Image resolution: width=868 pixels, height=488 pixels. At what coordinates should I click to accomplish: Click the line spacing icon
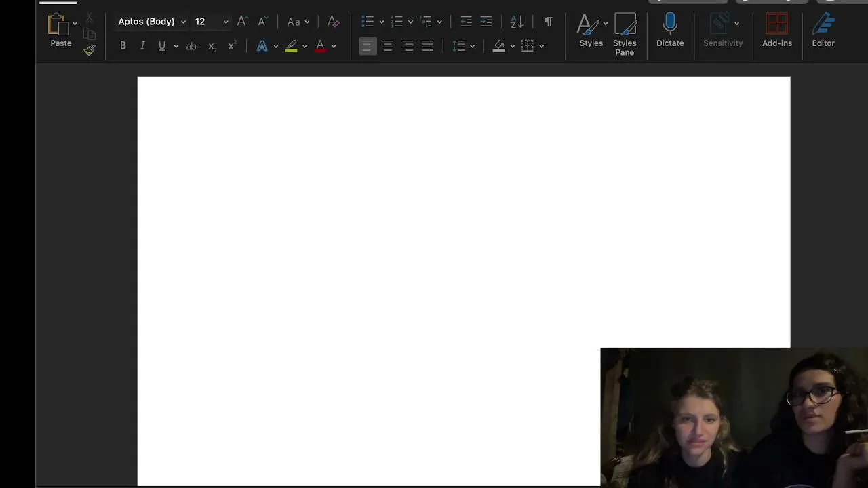point(459,46)
